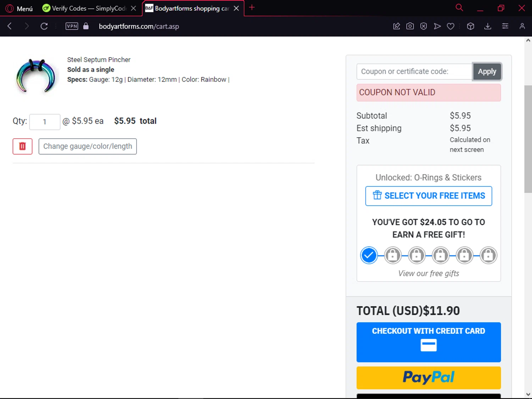Click the search tabs magnifier icon
The width and height of the screenshot is (532, 399).
[x=459, y=7]
